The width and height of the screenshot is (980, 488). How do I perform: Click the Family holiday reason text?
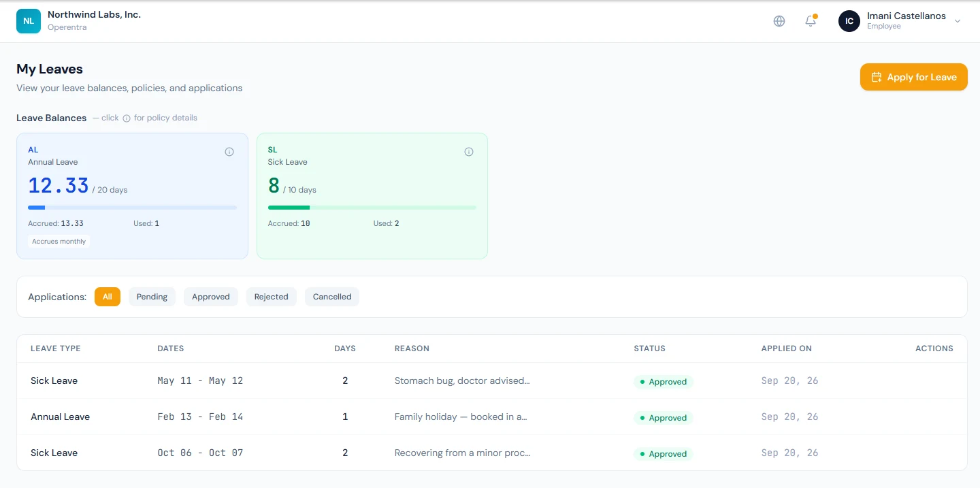point(461,417)
